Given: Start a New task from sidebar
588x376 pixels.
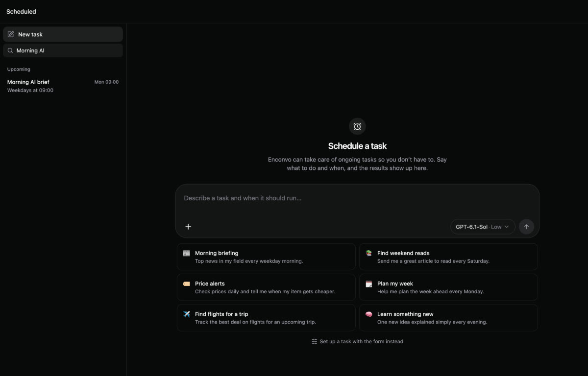Looking at the screenshot, I should point(63,34).
